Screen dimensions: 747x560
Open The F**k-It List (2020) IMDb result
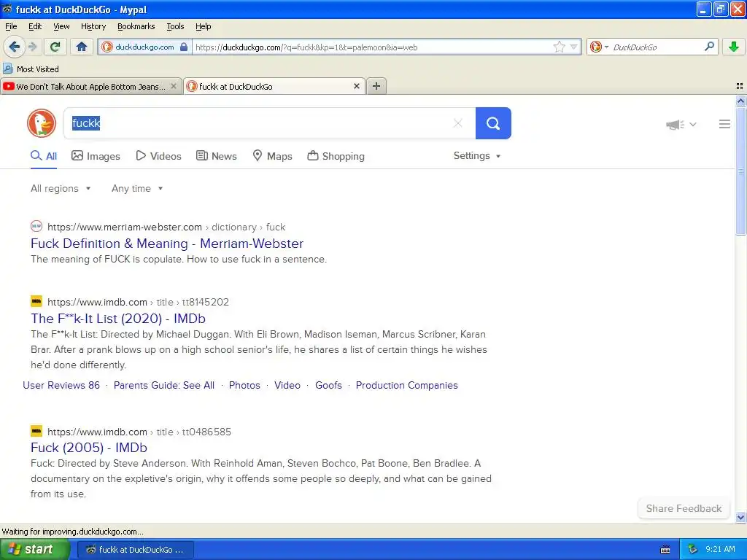click(x=118, y=318)
